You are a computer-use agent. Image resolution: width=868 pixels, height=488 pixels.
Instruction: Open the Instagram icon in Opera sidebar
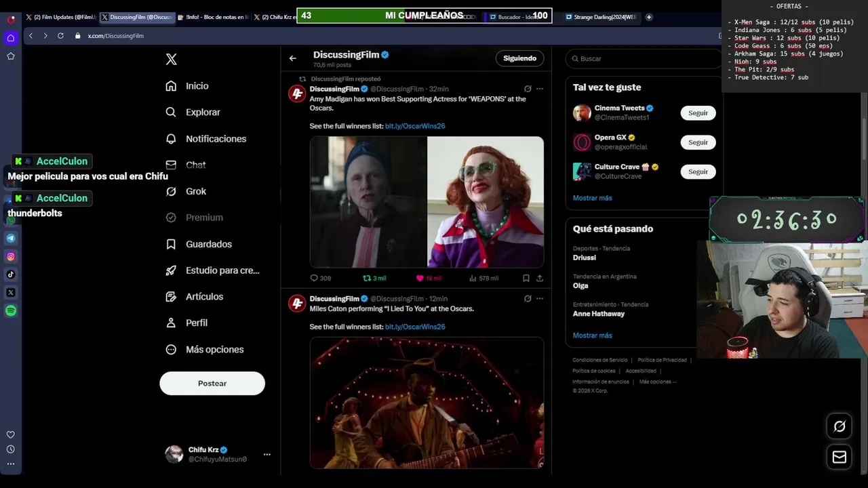(x=11, y=256)
